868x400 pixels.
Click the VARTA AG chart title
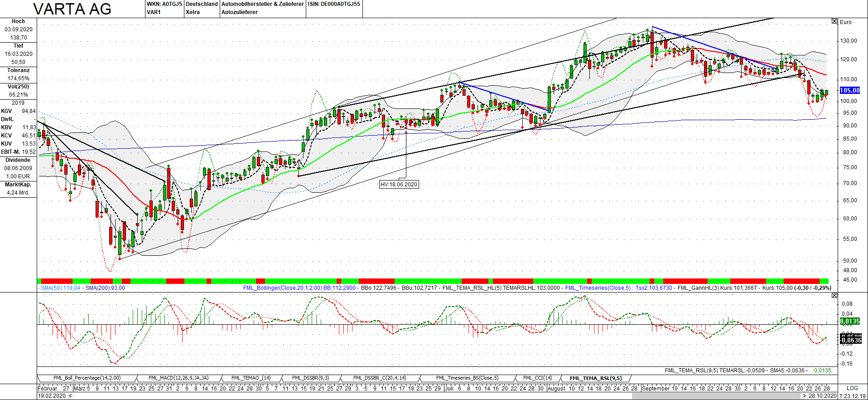click(x=72, y=9)
